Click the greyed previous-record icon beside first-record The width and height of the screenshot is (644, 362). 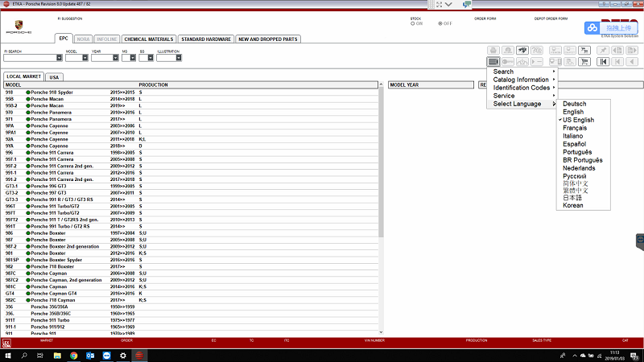coord(617,62)
